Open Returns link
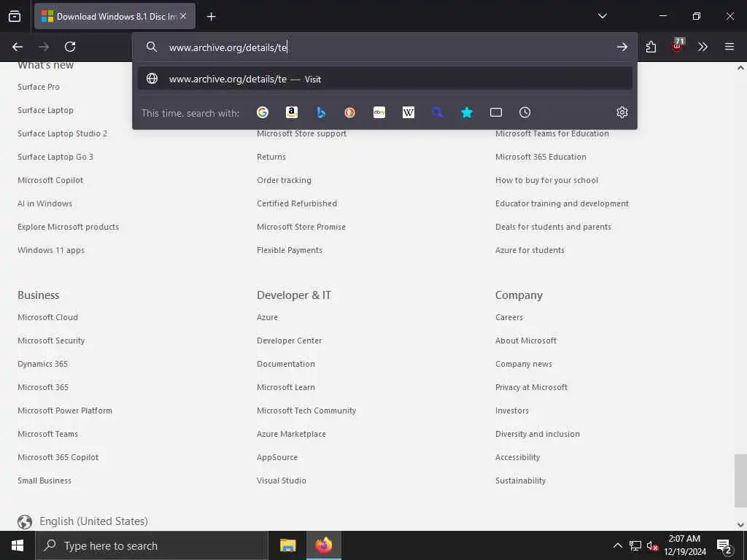This screenshot has height=560, width=747. pos(271,157)
